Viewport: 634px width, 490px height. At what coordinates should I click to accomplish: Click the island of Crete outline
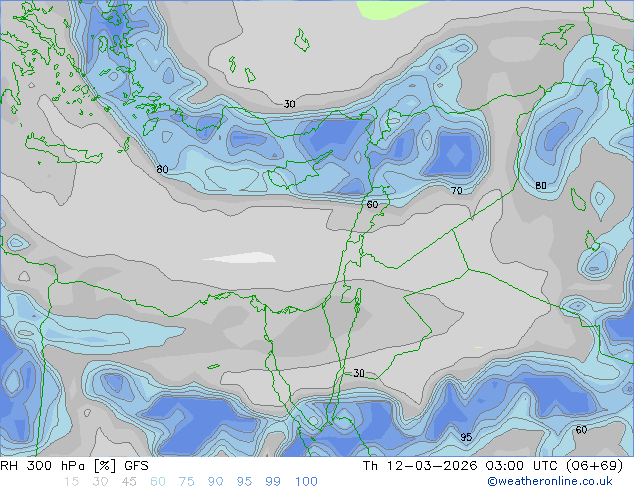[x=63, y=149]
